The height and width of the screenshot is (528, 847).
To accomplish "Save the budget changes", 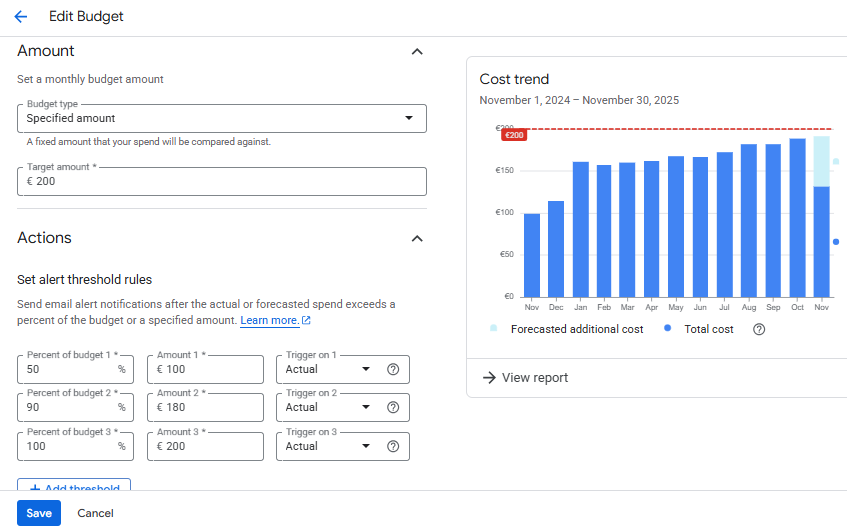I will point(39,513).
